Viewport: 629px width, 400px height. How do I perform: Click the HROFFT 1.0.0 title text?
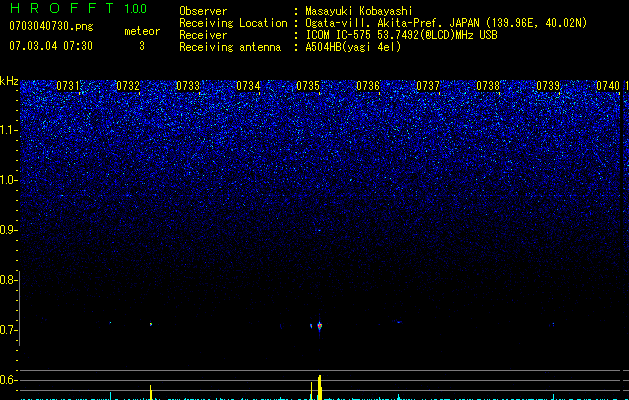pos(78,8)
